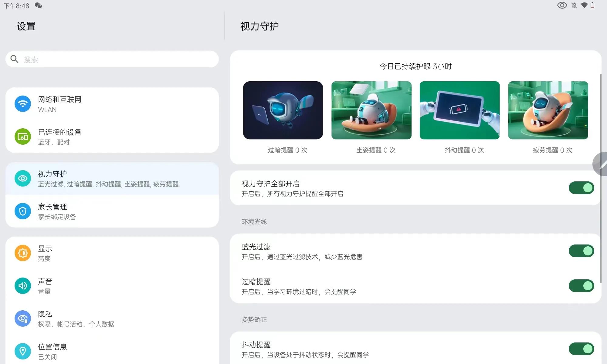Click the eye icon for 视力守护

(23, 178)
